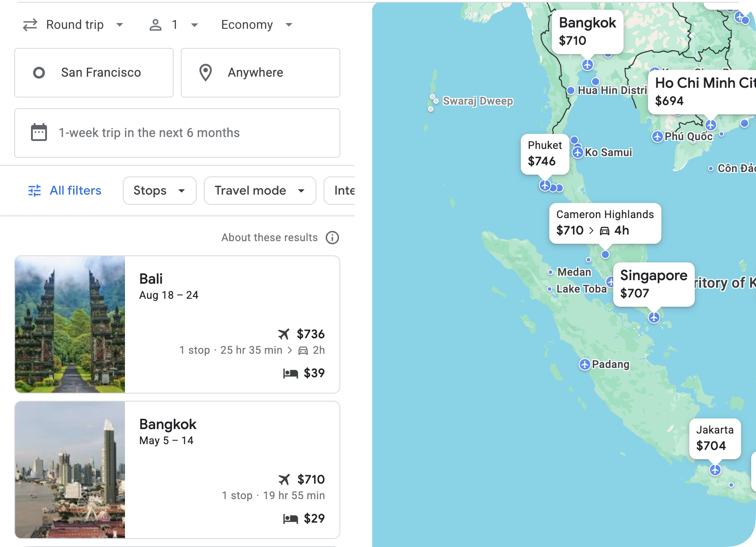The image size is (756, 547).
Task: Click the info icon beside About these results
Action: pos(332,238)
